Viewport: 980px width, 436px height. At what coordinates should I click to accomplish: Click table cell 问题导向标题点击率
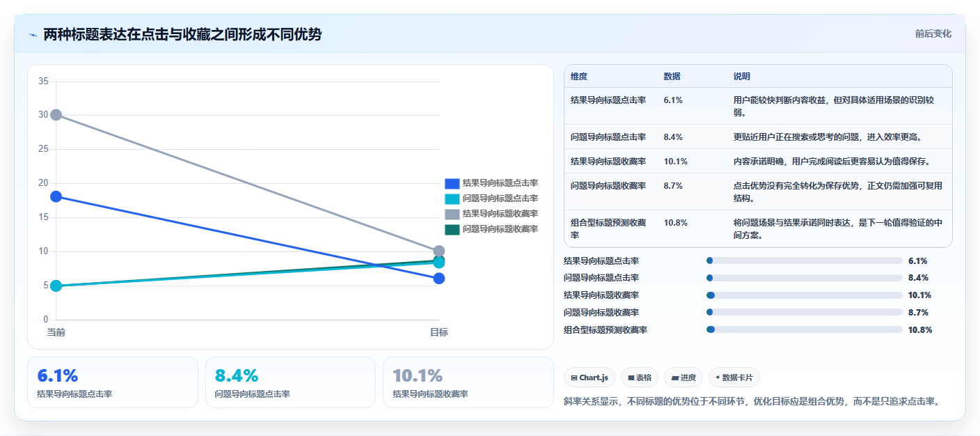(x=608, y=137)
